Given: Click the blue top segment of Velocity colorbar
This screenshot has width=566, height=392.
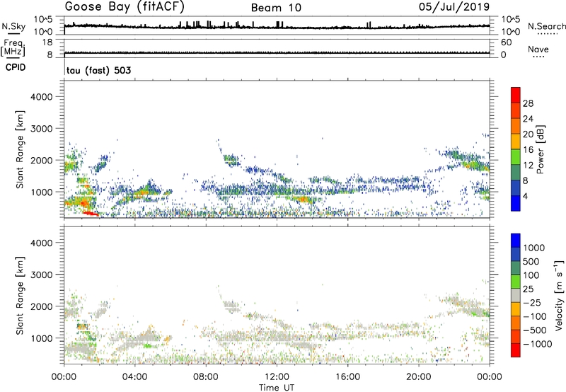Looking at the screenshot, I should click(x=516, y=241).
